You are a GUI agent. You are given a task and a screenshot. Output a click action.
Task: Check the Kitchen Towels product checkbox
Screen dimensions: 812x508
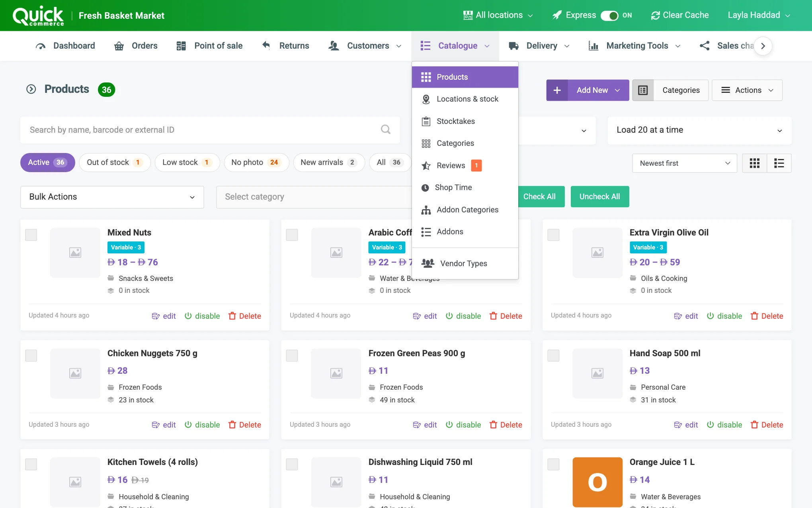[x=31, y=464]
